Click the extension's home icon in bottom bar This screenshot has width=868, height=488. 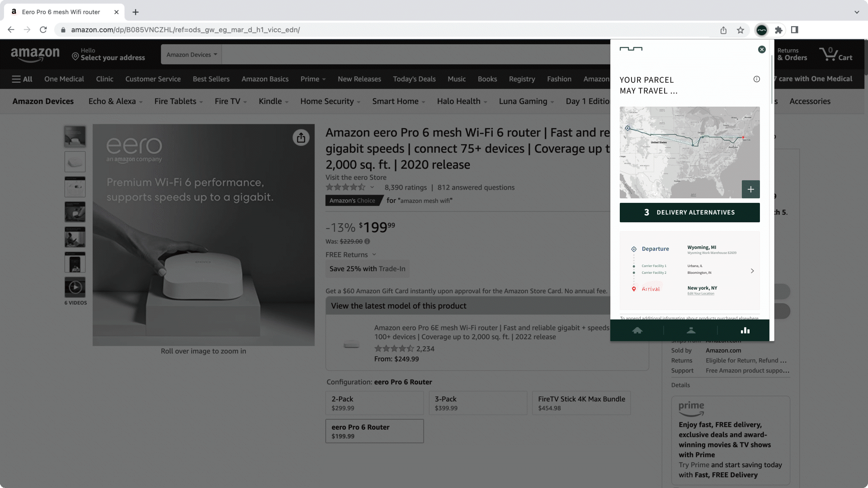(x=637, y=331)
